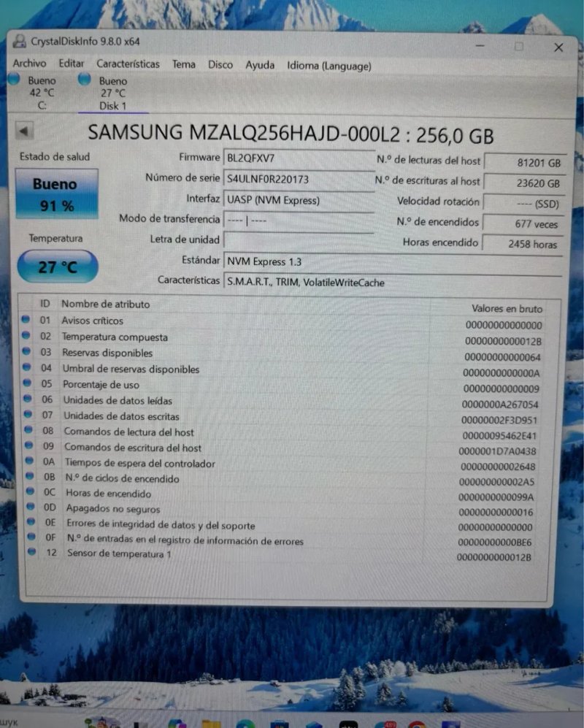Click raw value 00000000002648
Image resolution: width=584 pixels, height=728 pixels.
click(x=498, y=466)
